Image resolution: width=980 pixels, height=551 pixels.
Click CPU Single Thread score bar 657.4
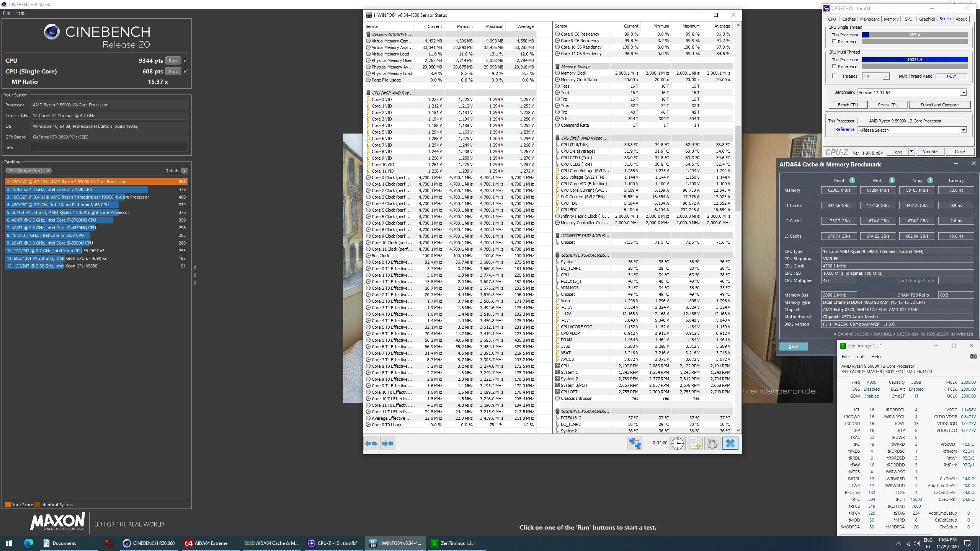click(x=915, y=35)
